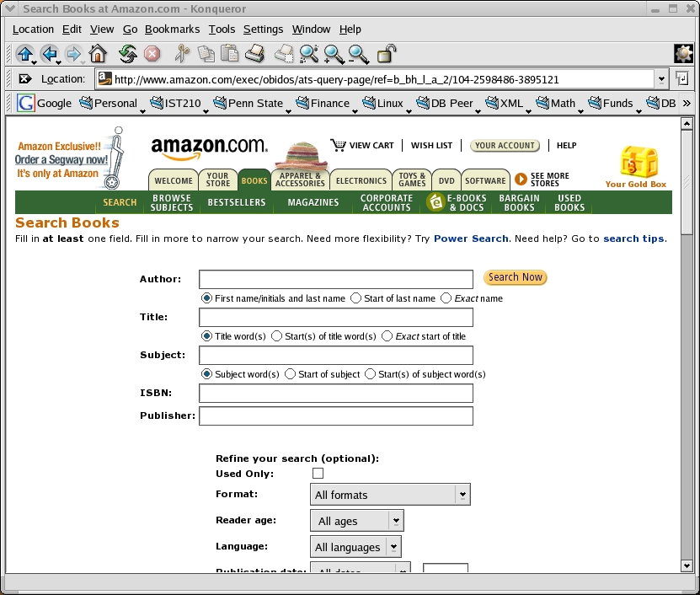This screenshot has height=595, width=700.
Task: Open the Format dropdown showing All formats
Action: tap(390, 495)
